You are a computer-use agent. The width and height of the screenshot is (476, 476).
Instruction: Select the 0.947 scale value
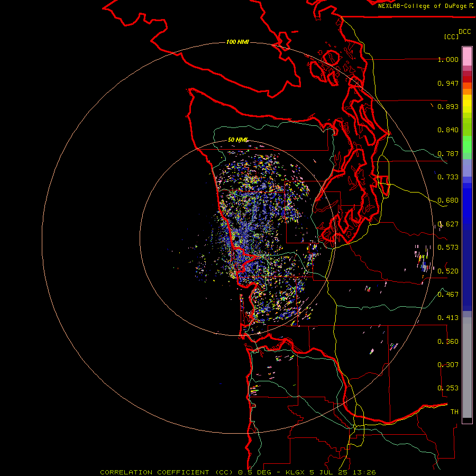tap(448, 83)
